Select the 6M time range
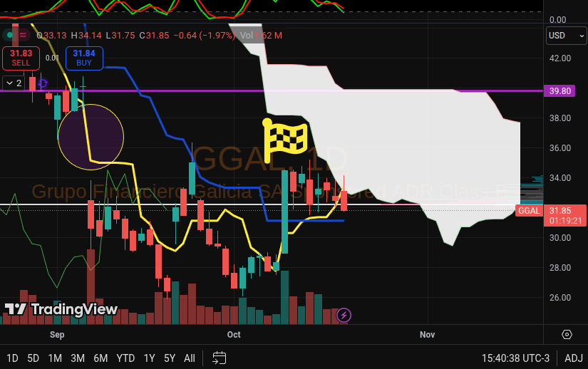 tap(100, 358)
